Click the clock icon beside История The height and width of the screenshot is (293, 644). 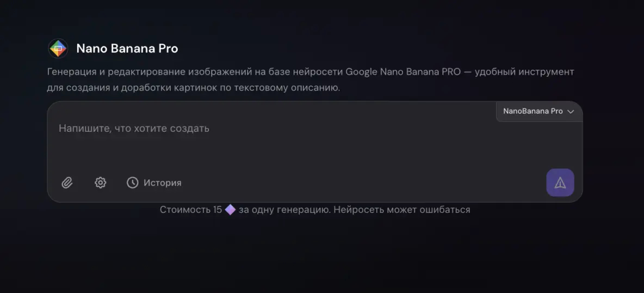point(132,182)
